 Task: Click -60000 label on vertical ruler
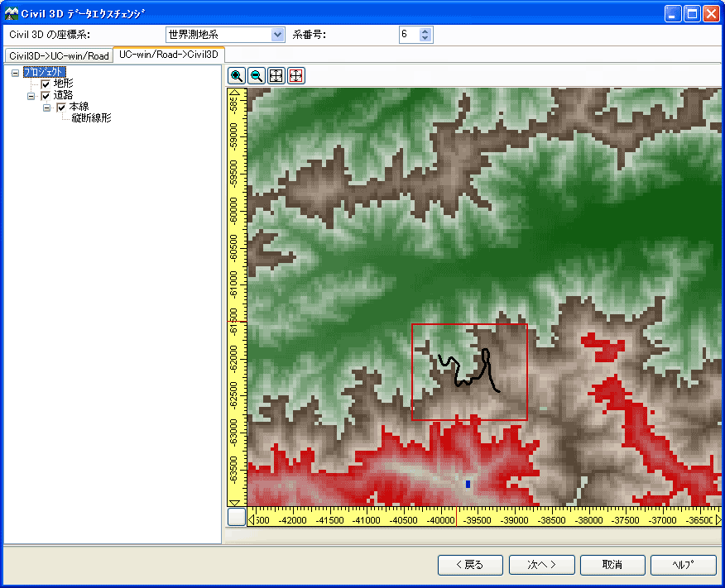click(x=233, y=212)
